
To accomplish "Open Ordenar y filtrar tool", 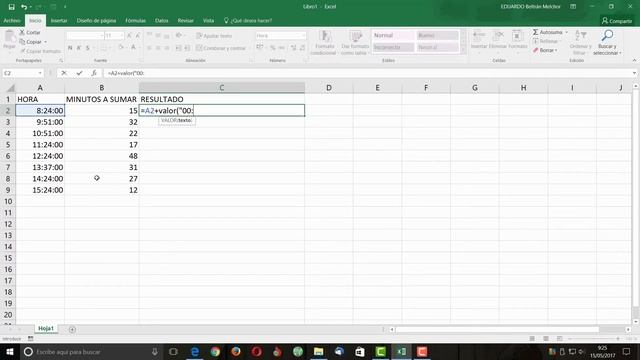I will tap(580, 42).
